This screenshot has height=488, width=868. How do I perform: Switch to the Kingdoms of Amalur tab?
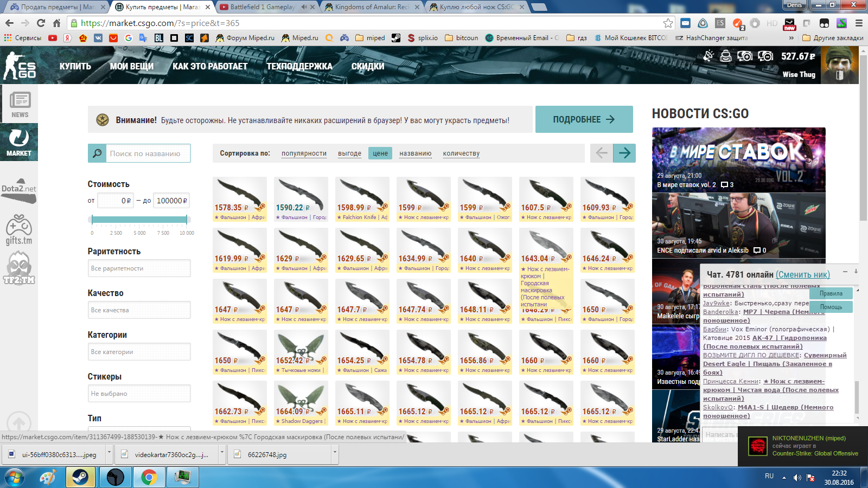click(x=372, y=7)
